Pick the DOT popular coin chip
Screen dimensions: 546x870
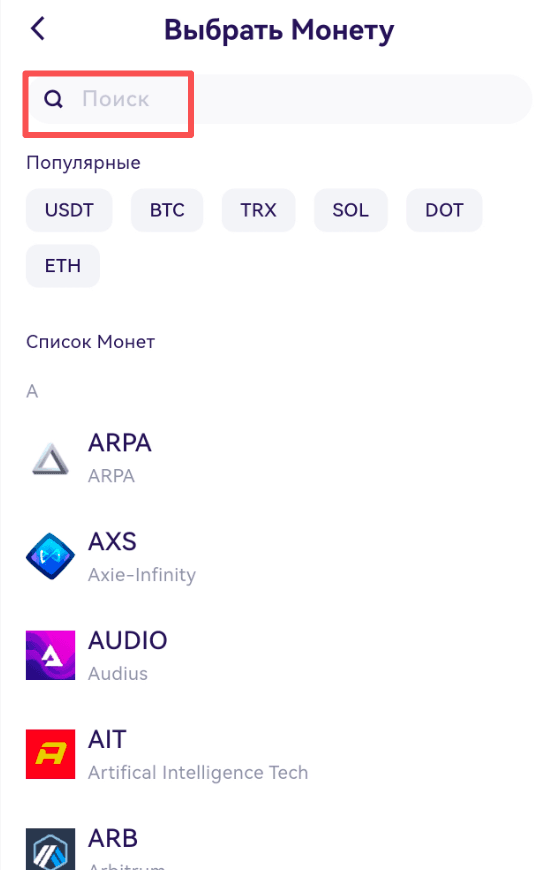pyautogui.click(x=444, y=210)
